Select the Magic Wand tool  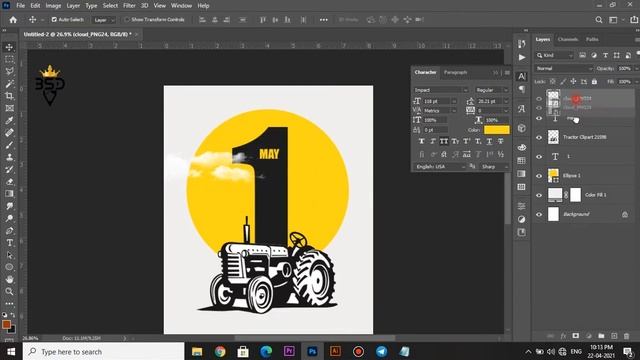[x=9, y=84]
